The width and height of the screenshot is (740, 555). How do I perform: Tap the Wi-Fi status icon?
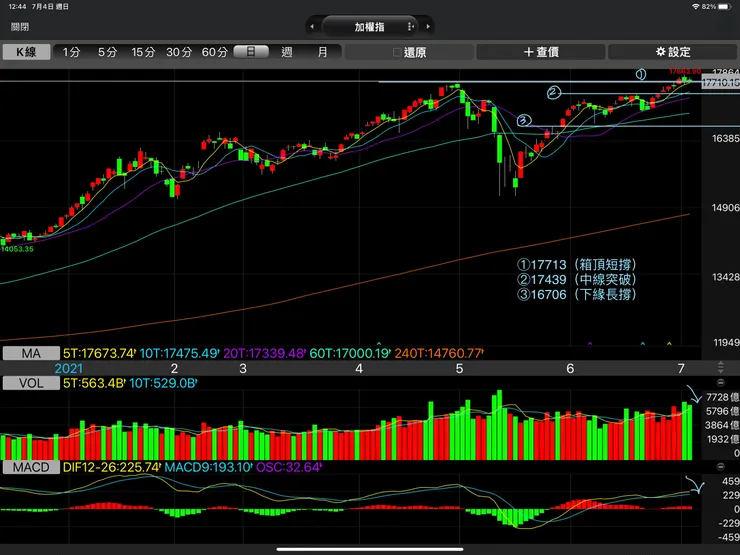(x=696, y=7)
